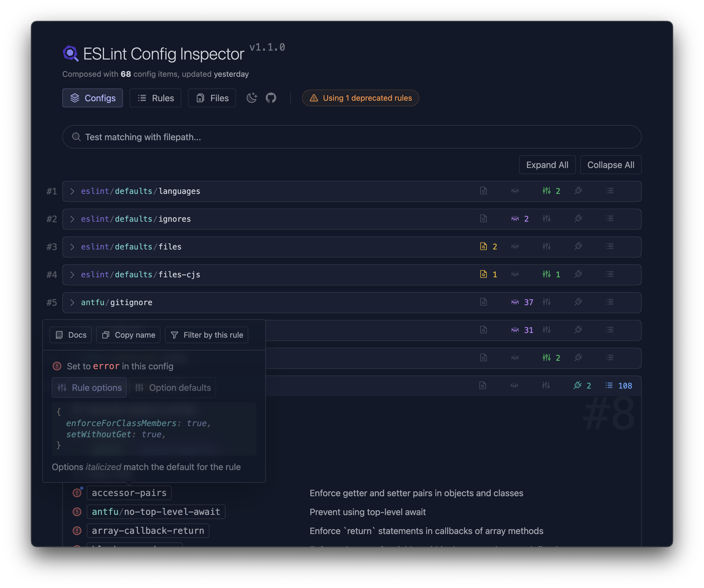Click the rules list icon in eslint/defaults/files-cjs row
The height and width of the screenshot is (588, 704).
pos(610,274)
